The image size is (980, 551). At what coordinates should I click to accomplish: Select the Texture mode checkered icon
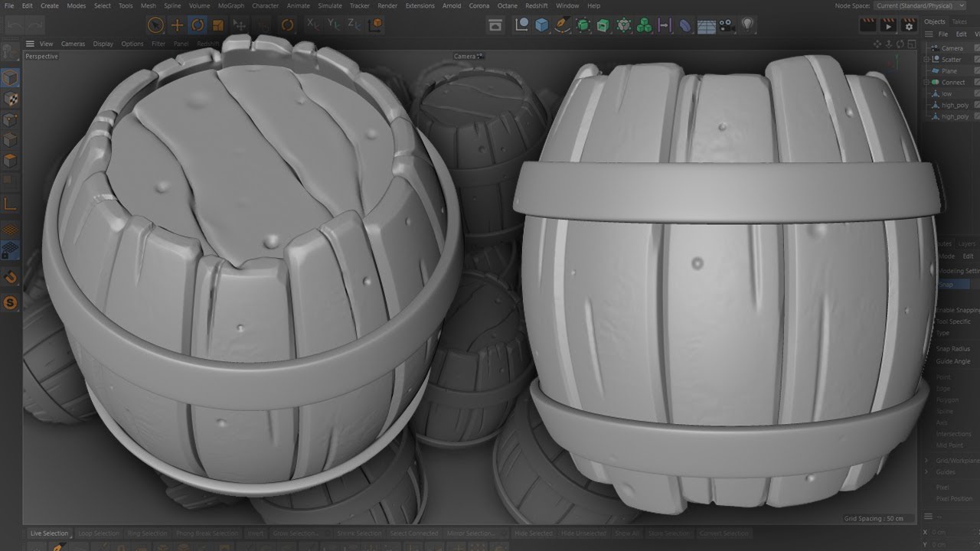[11, 99]
